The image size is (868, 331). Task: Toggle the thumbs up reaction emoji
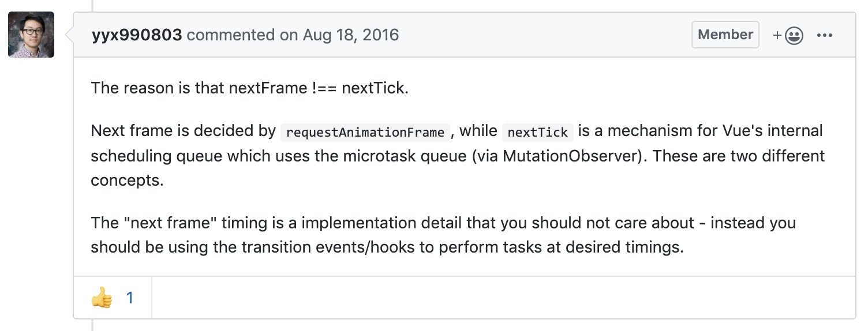102,298
